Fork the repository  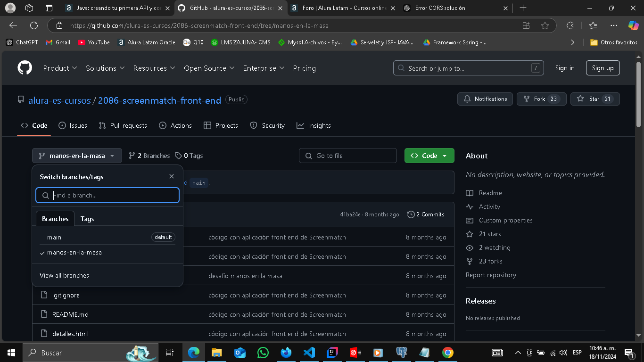click(542, 99)
